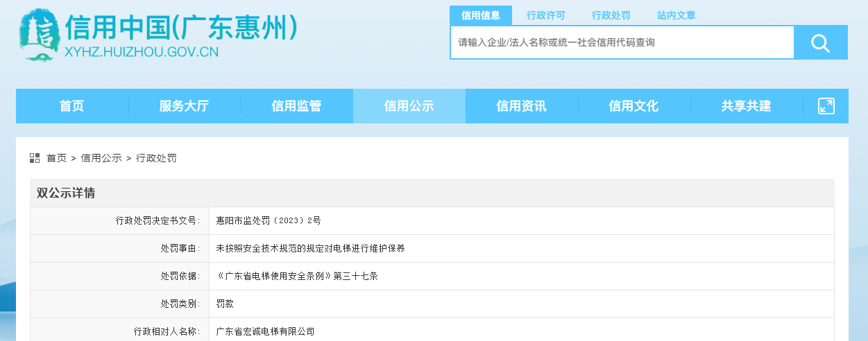This screenshot has width=868, height=341.
Task: Open 信用资讯 in the main navigation
Action: point(522,106)
